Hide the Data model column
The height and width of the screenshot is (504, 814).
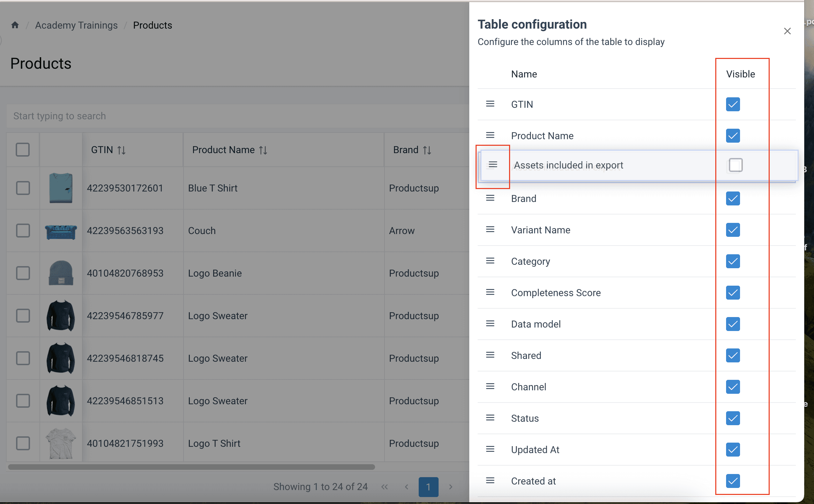click(x=733, y=324)
